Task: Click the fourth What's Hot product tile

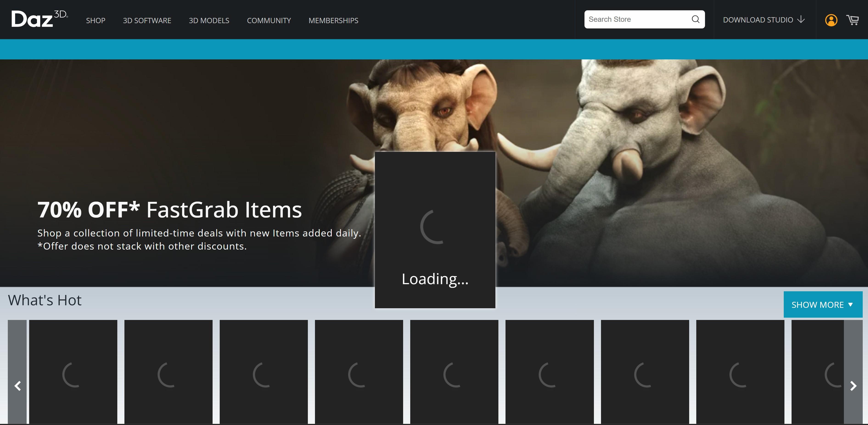Action: point(359,372)
